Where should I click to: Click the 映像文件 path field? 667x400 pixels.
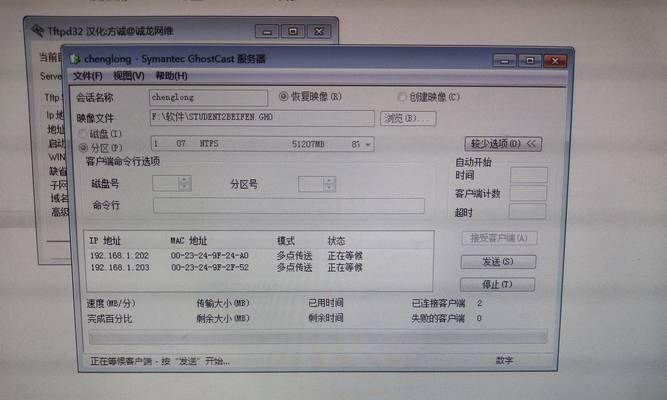coord(262,118)
